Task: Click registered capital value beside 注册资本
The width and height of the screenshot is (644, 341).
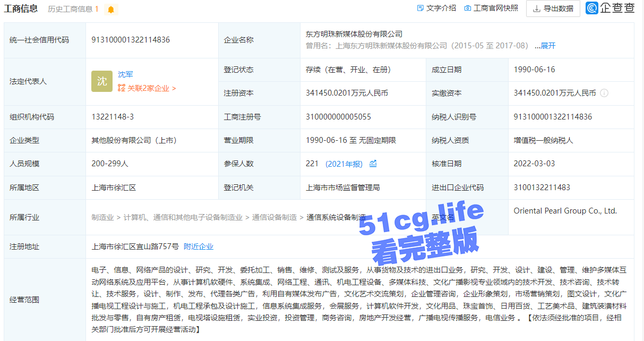Action: coord(347,93)
